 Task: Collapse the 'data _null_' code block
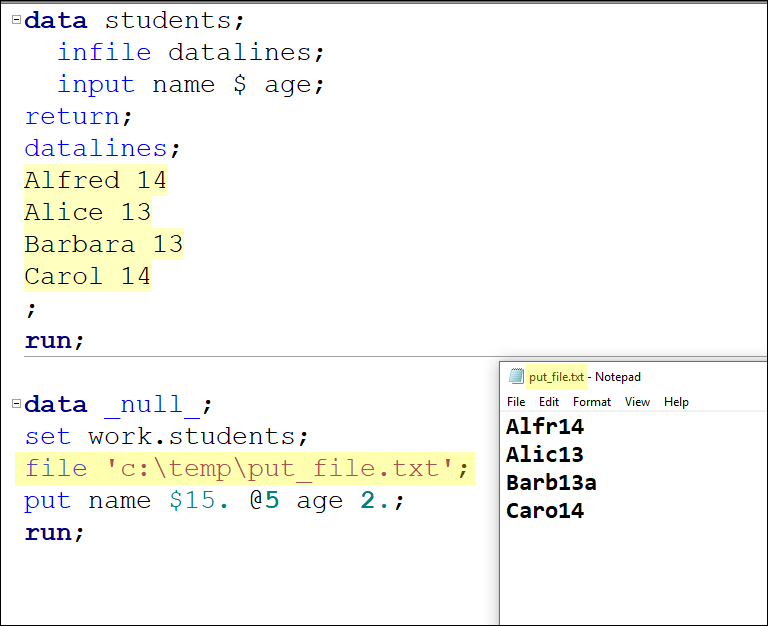[16, 404]
